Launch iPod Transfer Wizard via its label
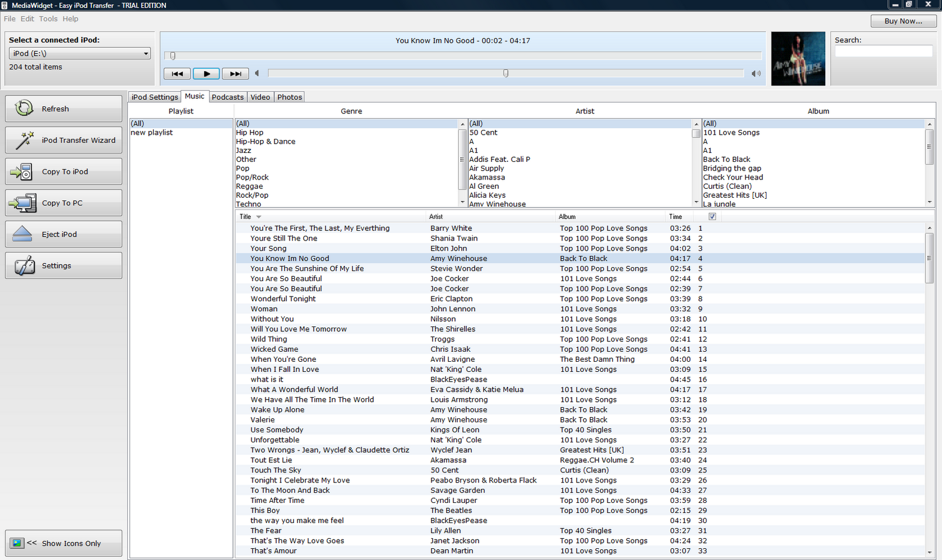 click(x=78, y=140)
